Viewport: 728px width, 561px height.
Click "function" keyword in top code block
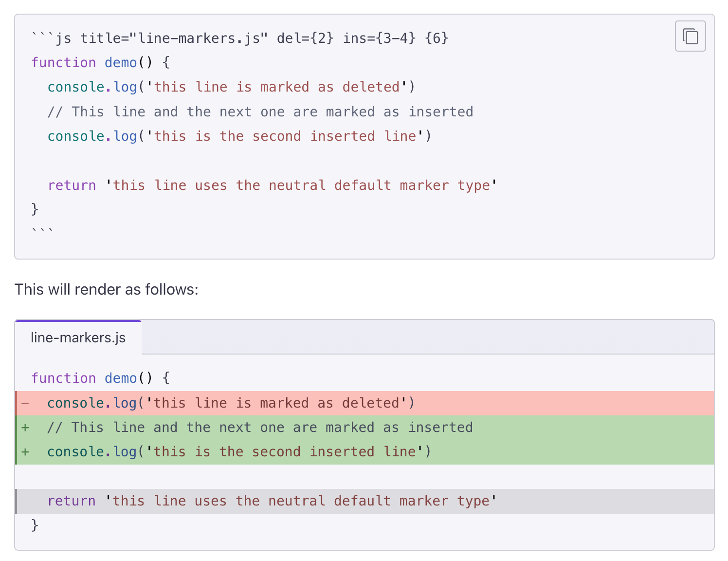[x=64, y=63]
